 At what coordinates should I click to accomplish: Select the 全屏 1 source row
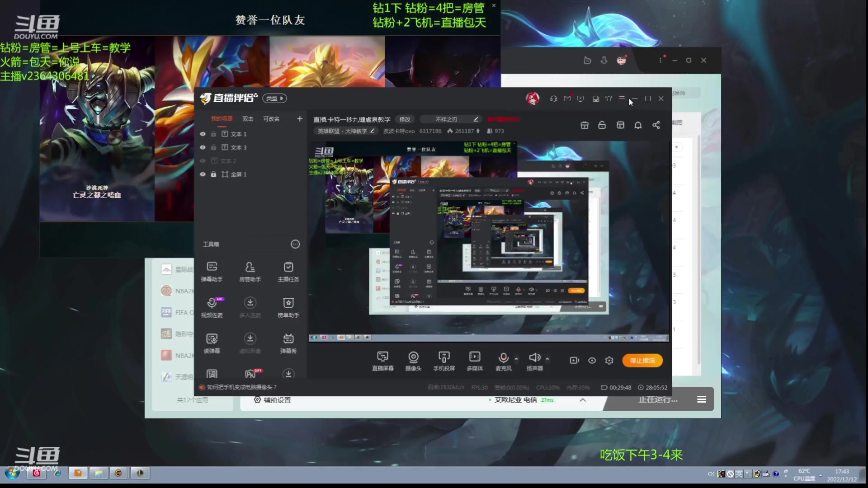pos(251,174)
